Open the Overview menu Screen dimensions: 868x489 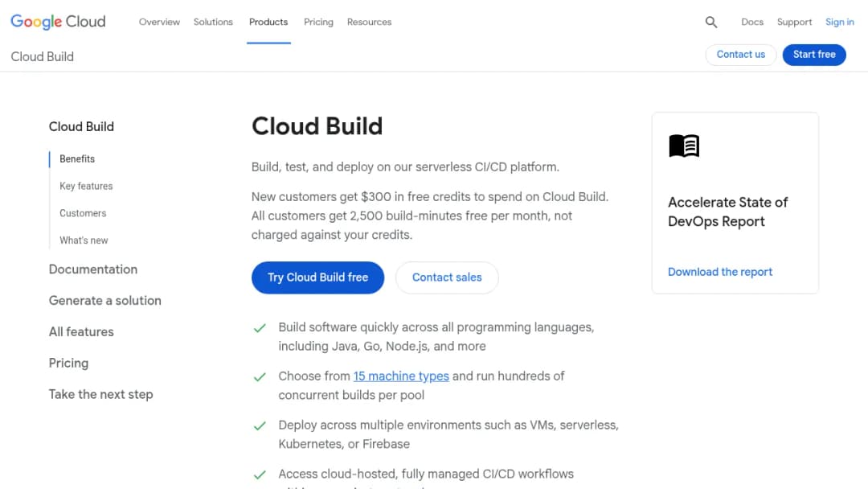[159, 23]
